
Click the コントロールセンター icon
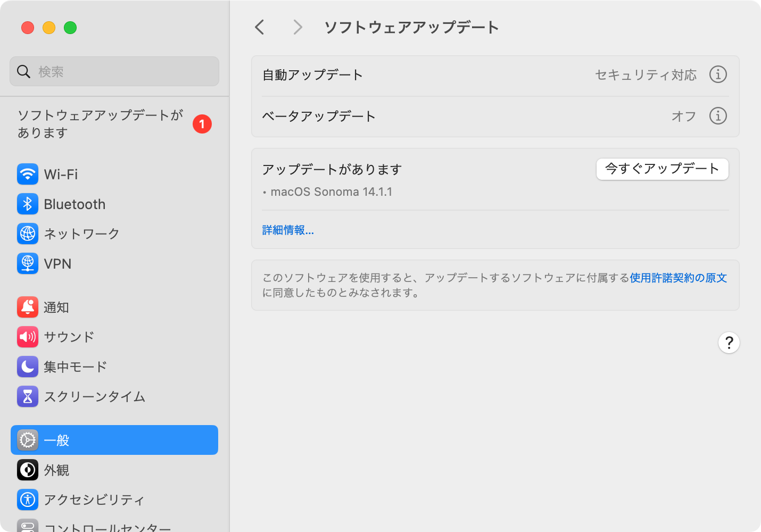tap(28, 526)
